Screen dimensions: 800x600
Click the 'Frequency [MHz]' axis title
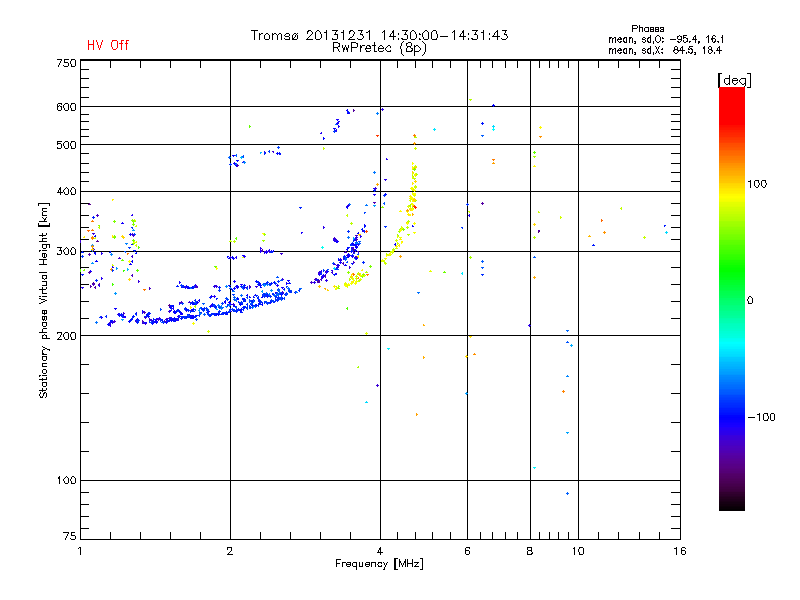(x=379, y=564)
